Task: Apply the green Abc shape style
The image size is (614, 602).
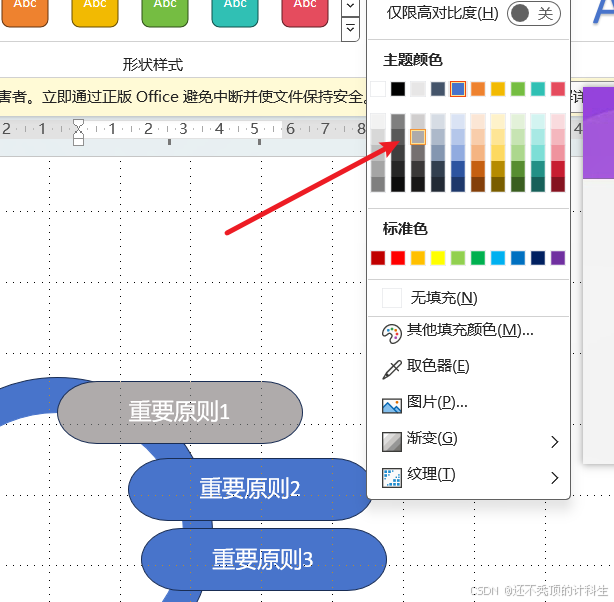Action: coord(165,12)
